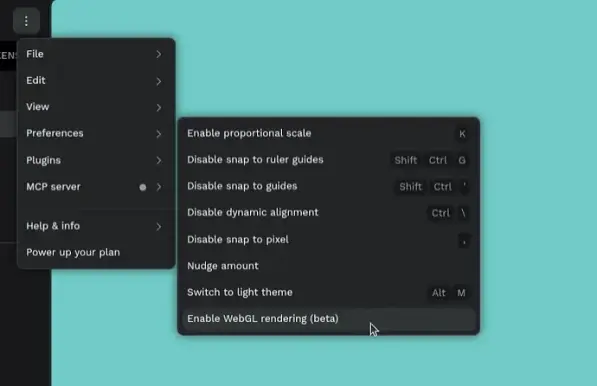Screen dimensions: 597x386
Task: Open the Plugins menu entry
Action: 96,160
